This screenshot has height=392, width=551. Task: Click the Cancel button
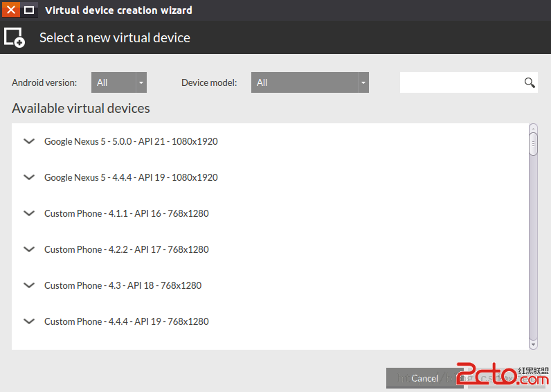425,378
